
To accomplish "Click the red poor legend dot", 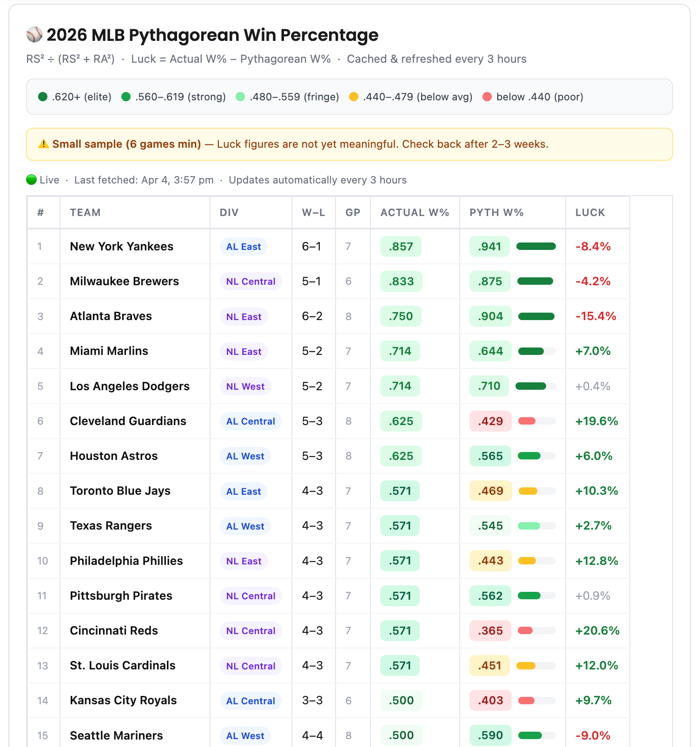I will [487, 97].
